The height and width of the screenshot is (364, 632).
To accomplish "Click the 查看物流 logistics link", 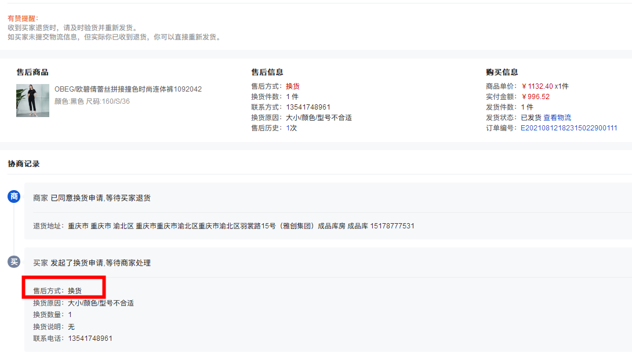I will pos(557,118).
